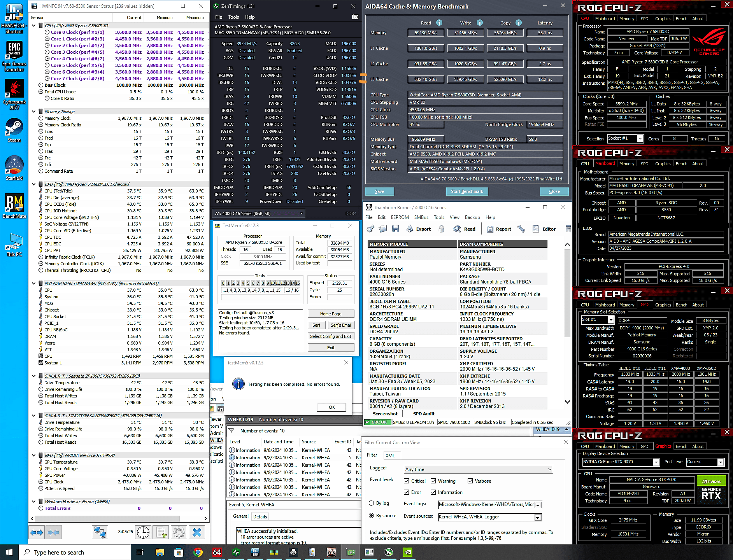Click HWiNFO horizontal scrollbar
Screen dimensions: 733x560
tap(107, 518)
